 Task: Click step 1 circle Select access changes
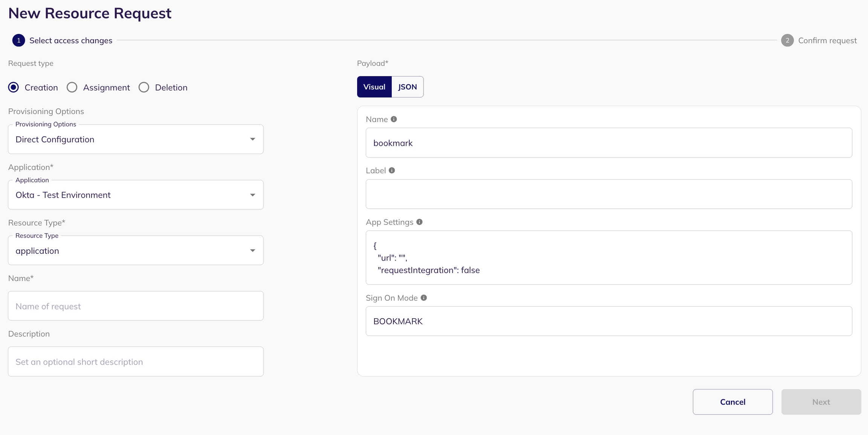tap(18, 40)
